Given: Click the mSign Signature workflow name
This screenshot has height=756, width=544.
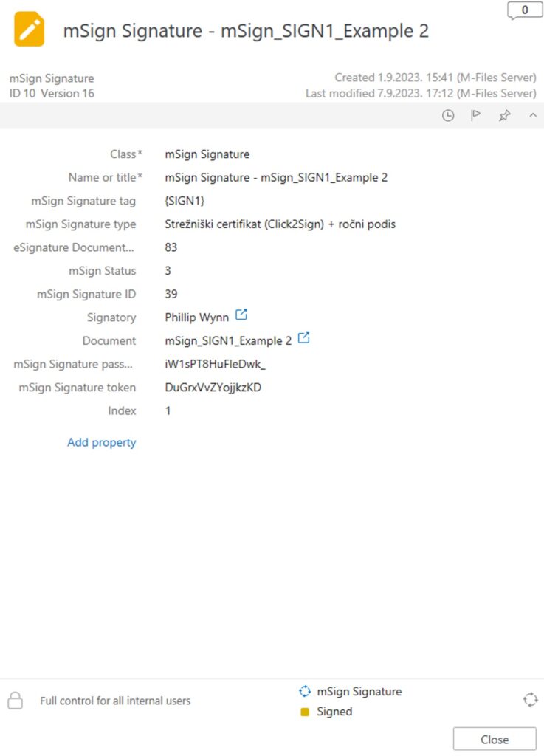Looking at the screenshot, I should click(359, 691).
